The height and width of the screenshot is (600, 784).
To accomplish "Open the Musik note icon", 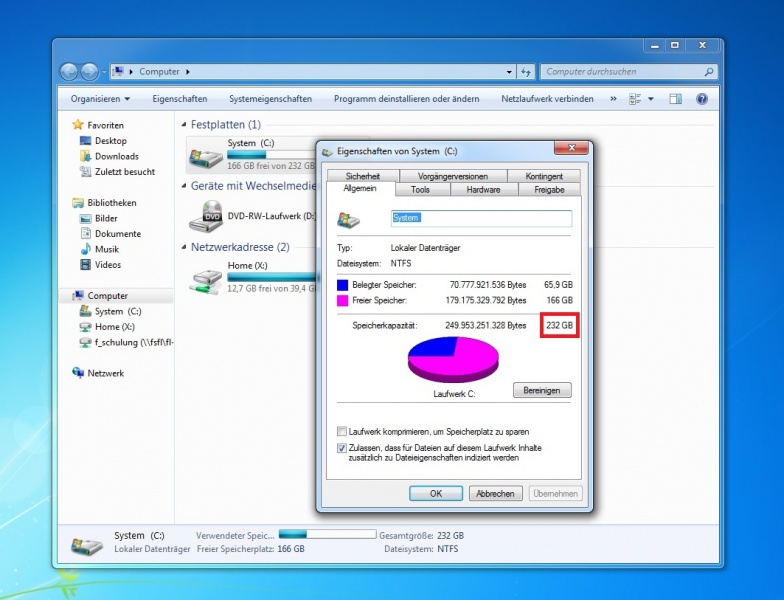I will [x=86, y=249].
